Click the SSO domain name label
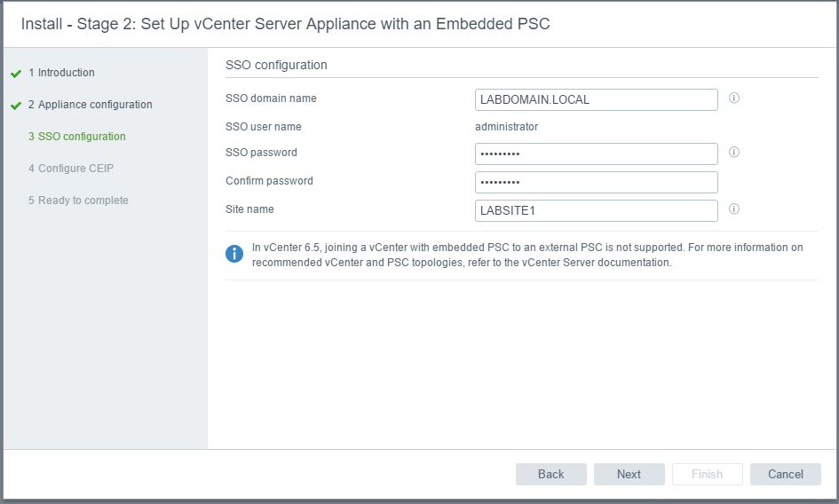The width and height of the screenshot is (839, 504). point(271,98)
